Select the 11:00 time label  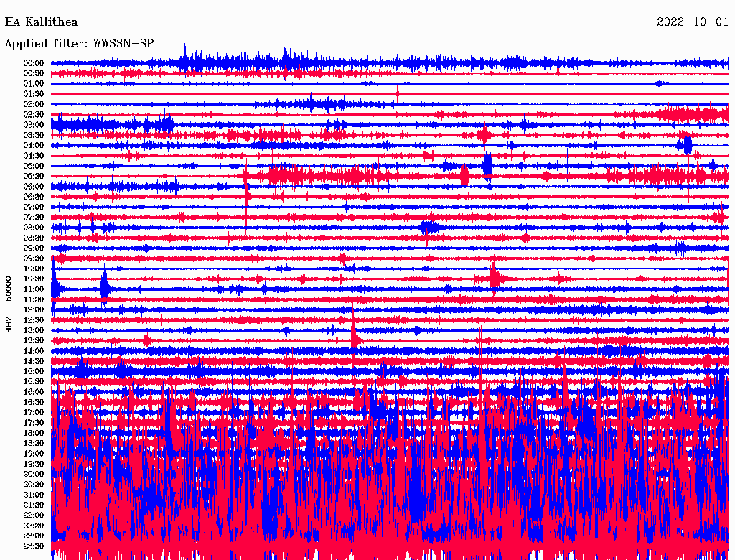click(34, 289)
